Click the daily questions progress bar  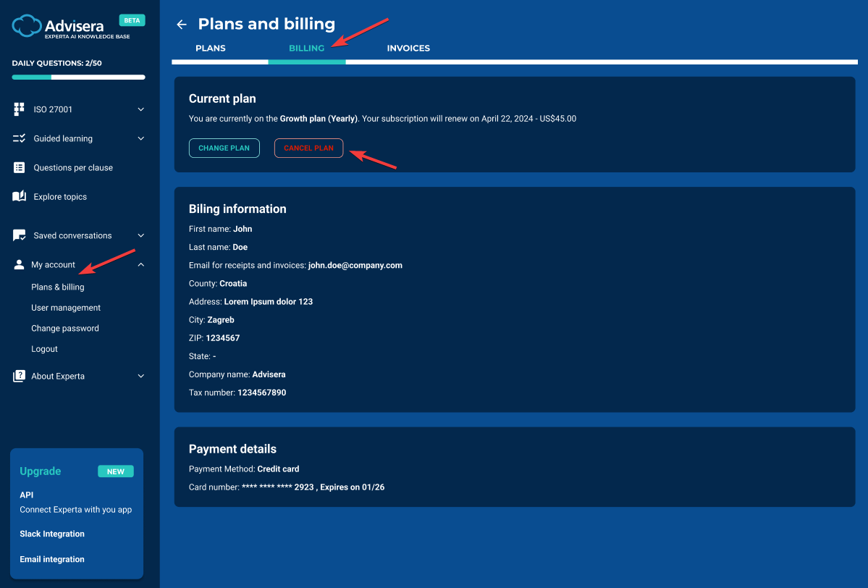(78, 77)
